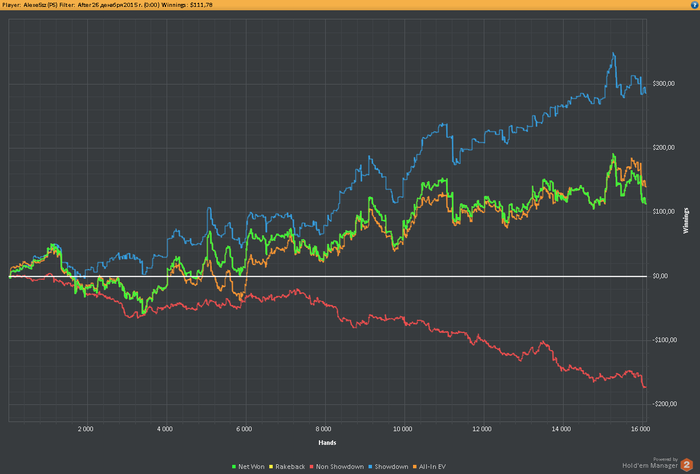Image resolution: width=700 pixels, height=474 pixels.
Task: Click the Hold'em Manager 2 logo
Action: [687, 465]
